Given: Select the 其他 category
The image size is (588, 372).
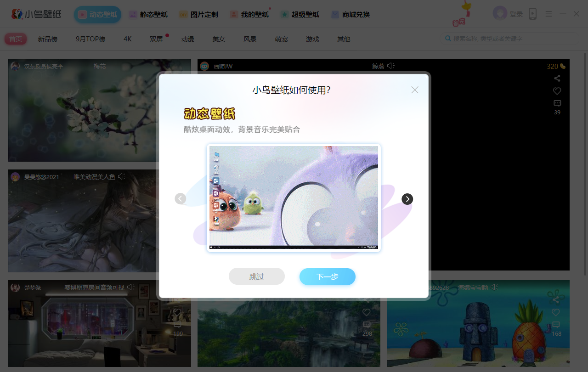Looking at the screenshot, I should pos(344,39).
